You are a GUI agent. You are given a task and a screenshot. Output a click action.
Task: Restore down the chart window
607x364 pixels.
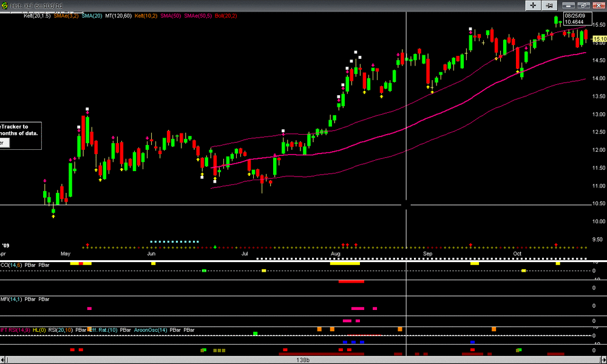pyautogui.click(x=583, y=5)
